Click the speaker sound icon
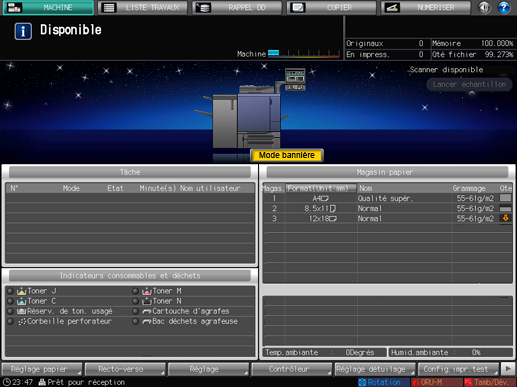Screen dimensions: 517x387 pos(484,7)
